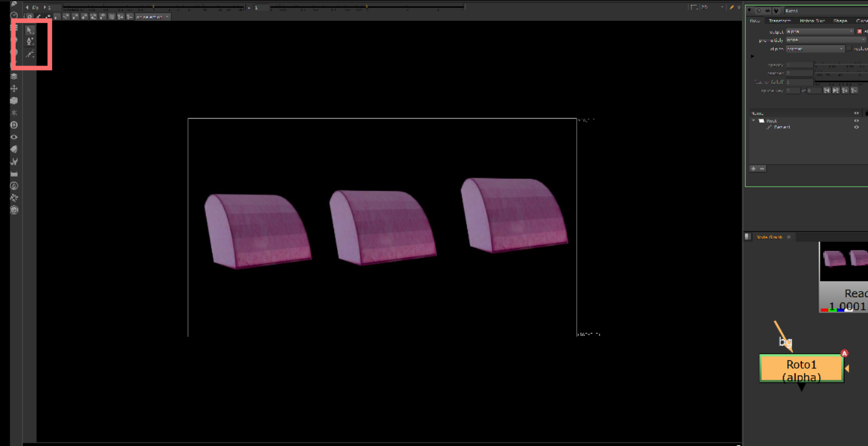868x446 pixels.
Task: Open the Time nodes clock icon
Action: (13, 15)
